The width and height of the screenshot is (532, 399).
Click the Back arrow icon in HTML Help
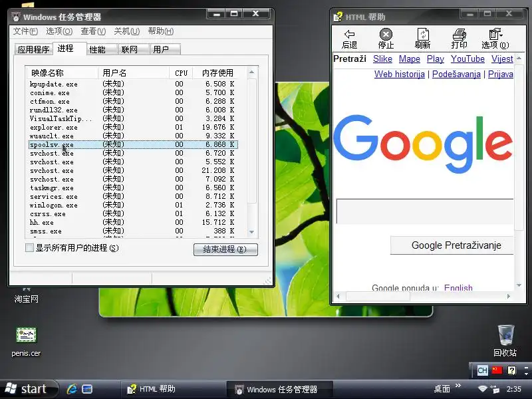[x=350, y=34]
